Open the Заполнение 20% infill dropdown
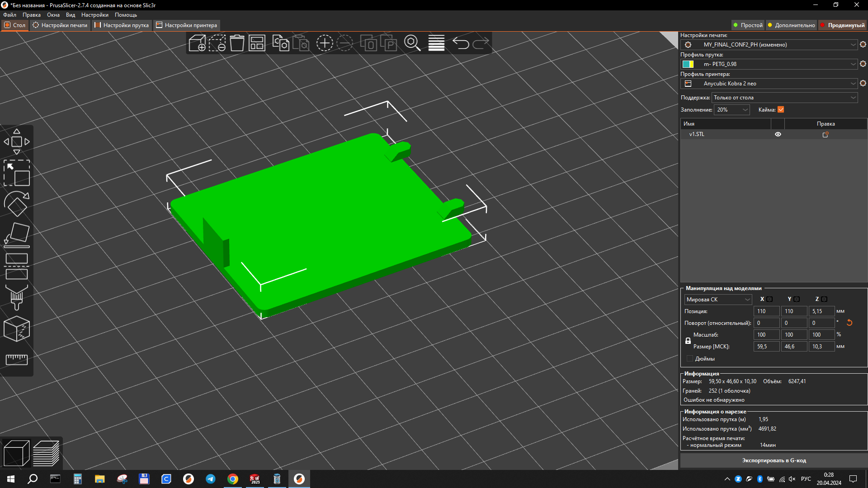868x488 pixels. [731, 110]
